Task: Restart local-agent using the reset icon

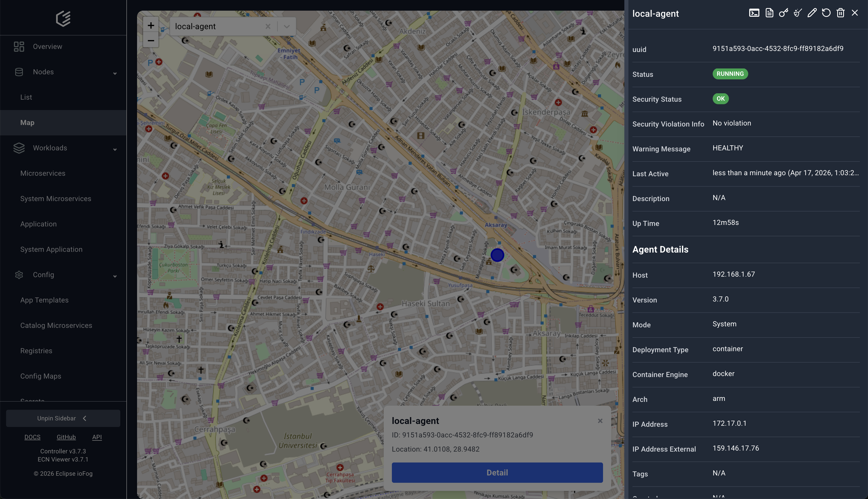Action: tap(826, 13)
